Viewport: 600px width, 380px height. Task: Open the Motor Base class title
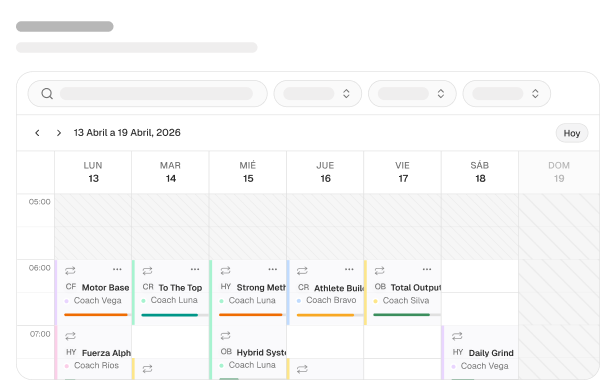(105, 287)
